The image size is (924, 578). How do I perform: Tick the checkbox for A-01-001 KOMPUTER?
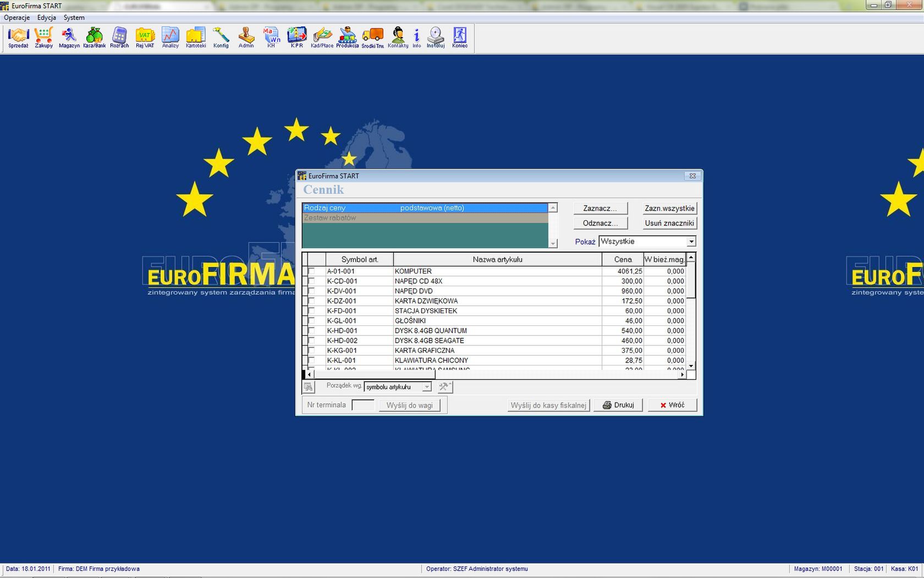point(311,271)
